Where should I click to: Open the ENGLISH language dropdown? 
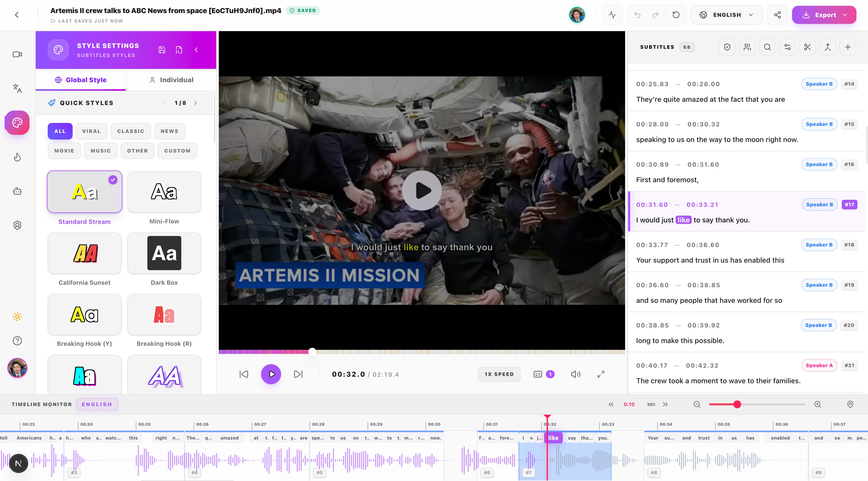coord(726,15)
